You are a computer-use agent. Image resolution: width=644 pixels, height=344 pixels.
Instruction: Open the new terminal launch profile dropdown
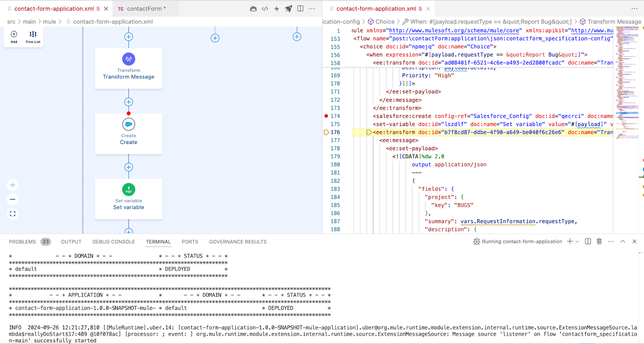577,242
